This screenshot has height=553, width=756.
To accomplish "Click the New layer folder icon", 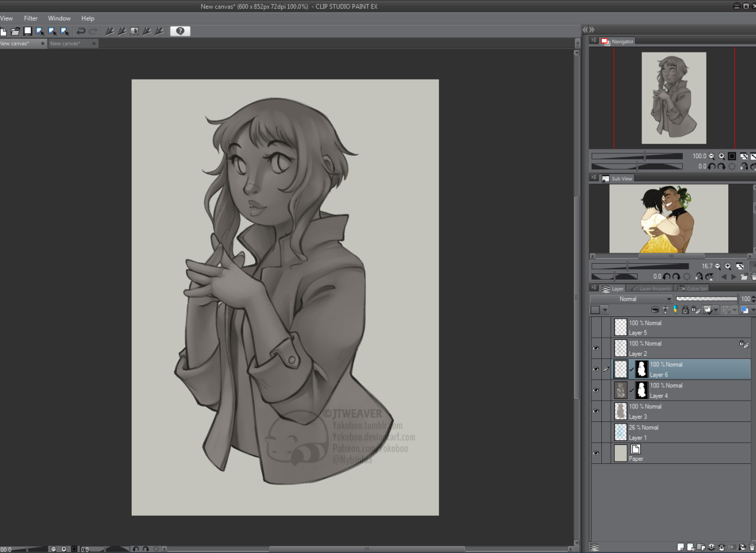I will (701, 547).
